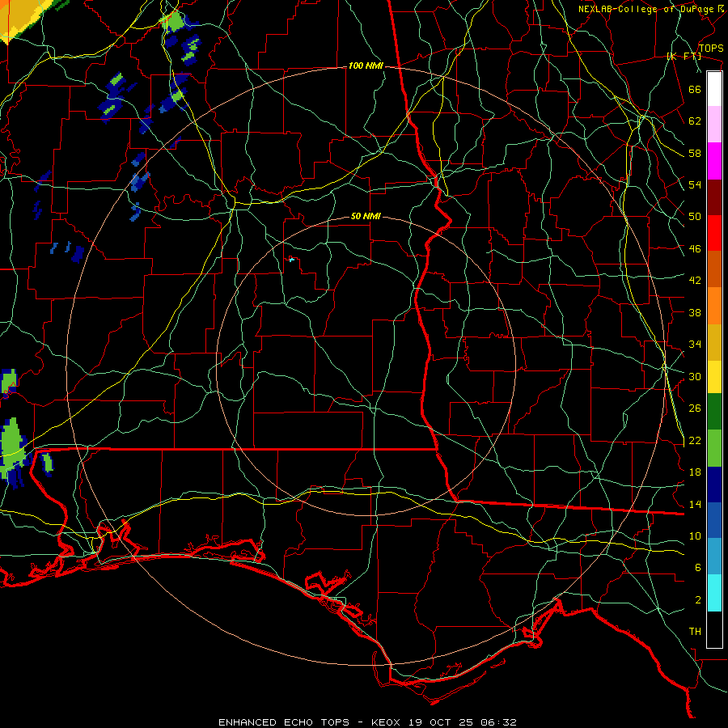Click the "38" legend value

click(x=695, y=312)
